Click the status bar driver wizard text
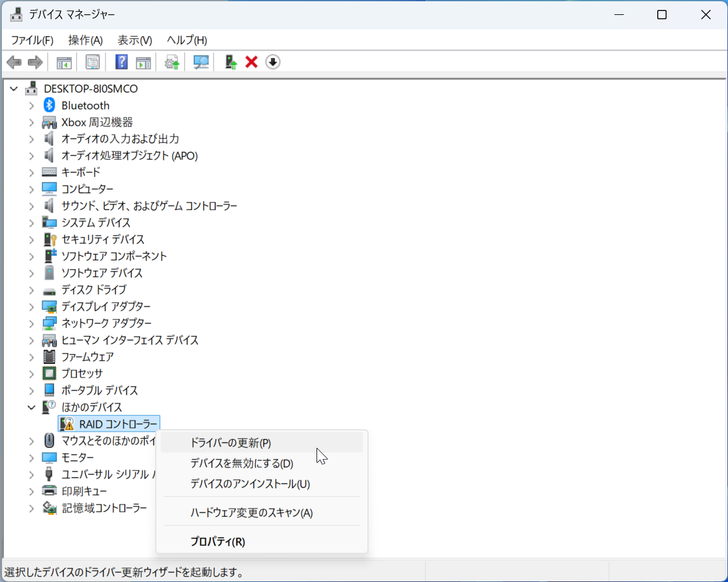 pos(124,572)
